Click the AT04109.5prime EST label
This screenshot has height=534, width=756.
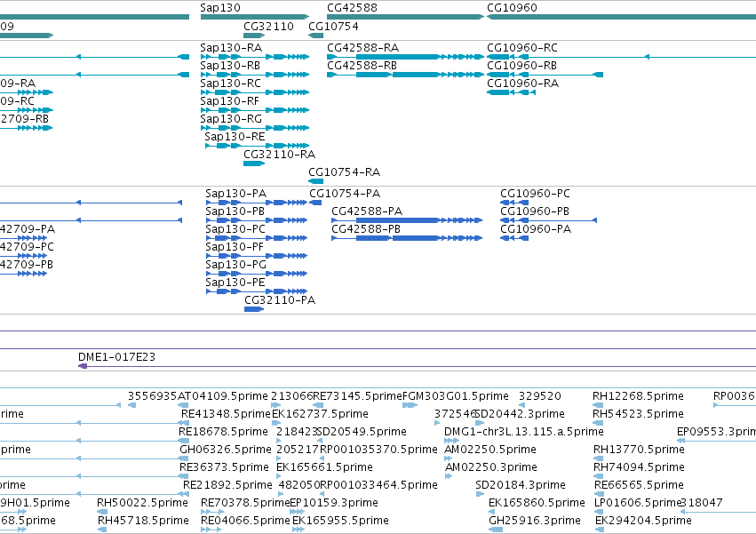pos(223,396)
